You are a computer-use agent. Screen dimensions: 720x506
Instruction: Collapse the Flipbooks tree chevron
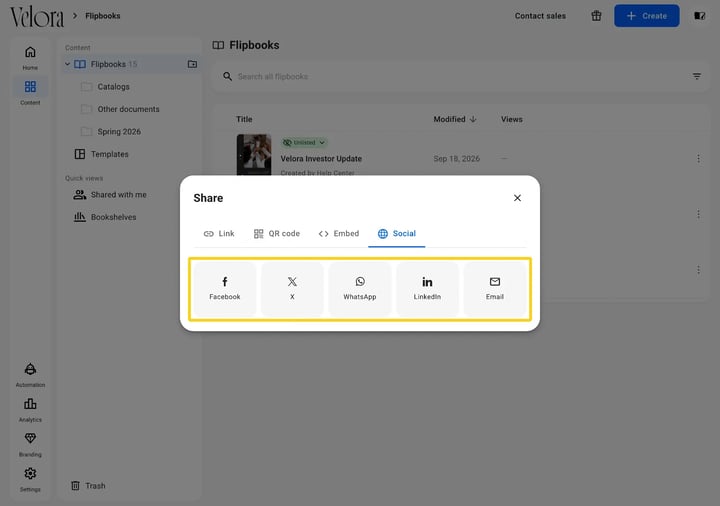pyautogui.click(x=68, y=64)
